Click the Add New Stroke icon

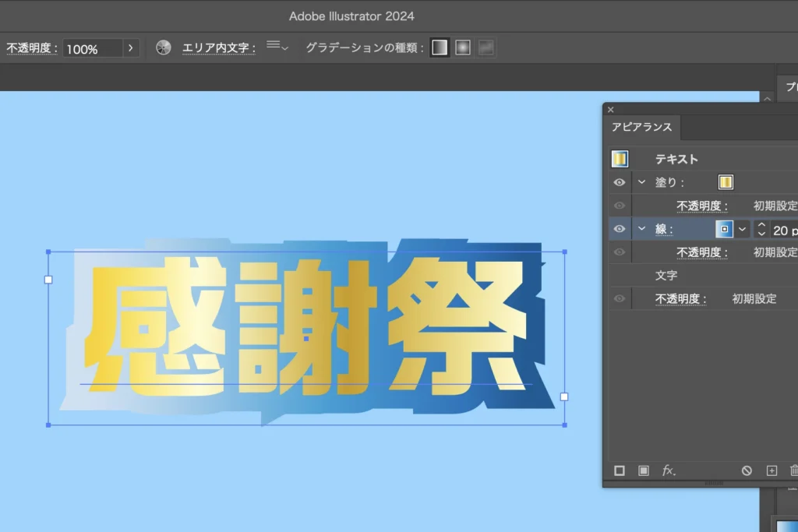coord(620,470)
